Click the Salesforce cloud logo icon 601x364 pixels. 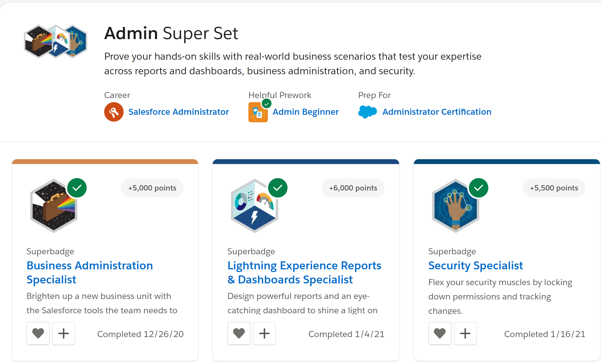tap(367, 112)
